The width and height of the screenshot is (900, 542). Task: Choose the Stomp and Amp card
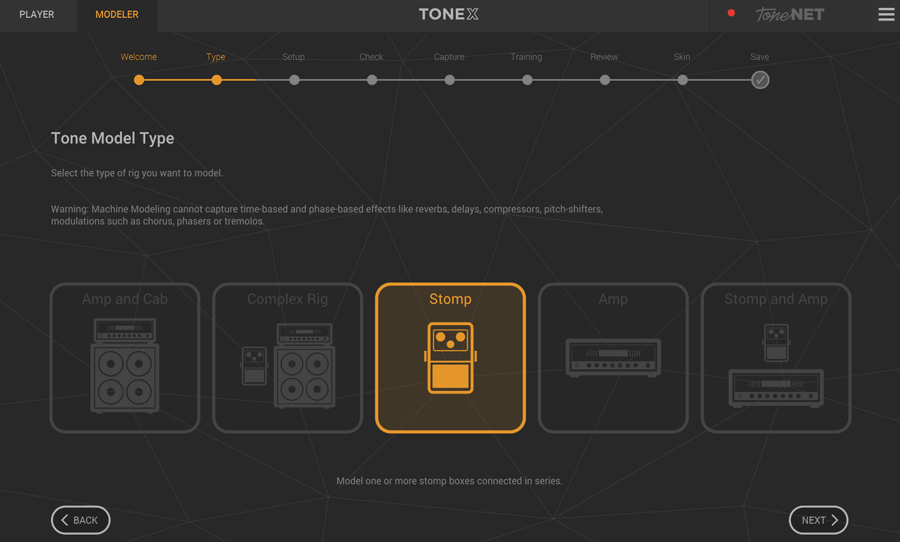tap(776, 358)
